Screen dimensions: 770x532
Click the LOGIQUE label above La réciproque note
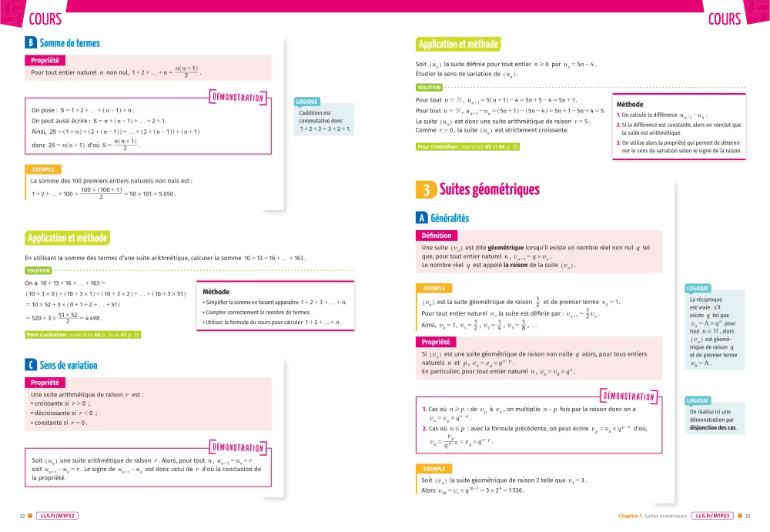point(697,288)
